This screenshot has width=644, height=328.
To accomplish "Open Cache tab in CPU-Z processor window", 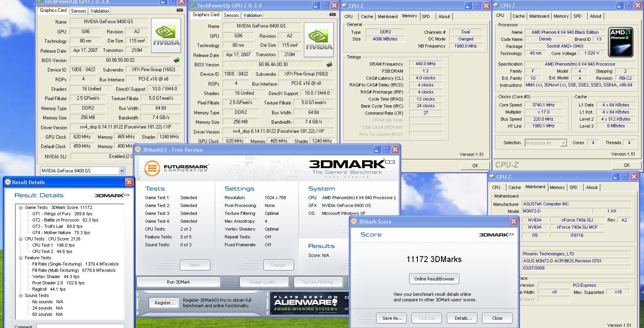I will (518, 16).
